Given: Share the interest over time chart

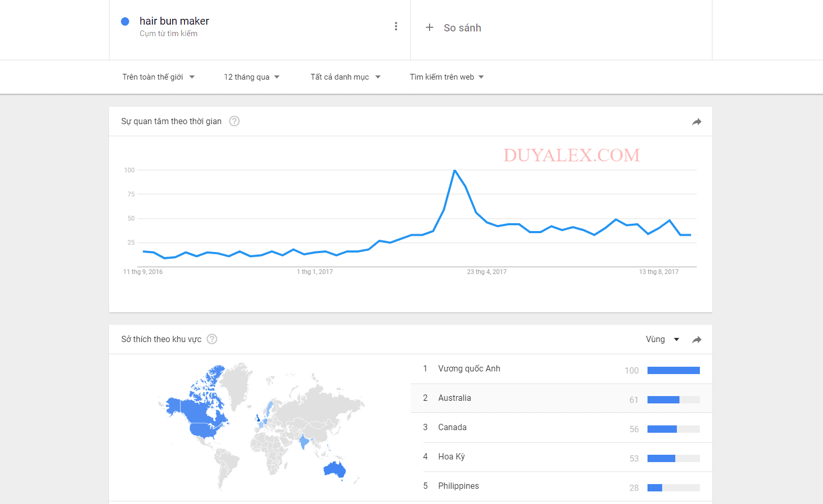Looking at the screenshot, I should click(697, 122).
